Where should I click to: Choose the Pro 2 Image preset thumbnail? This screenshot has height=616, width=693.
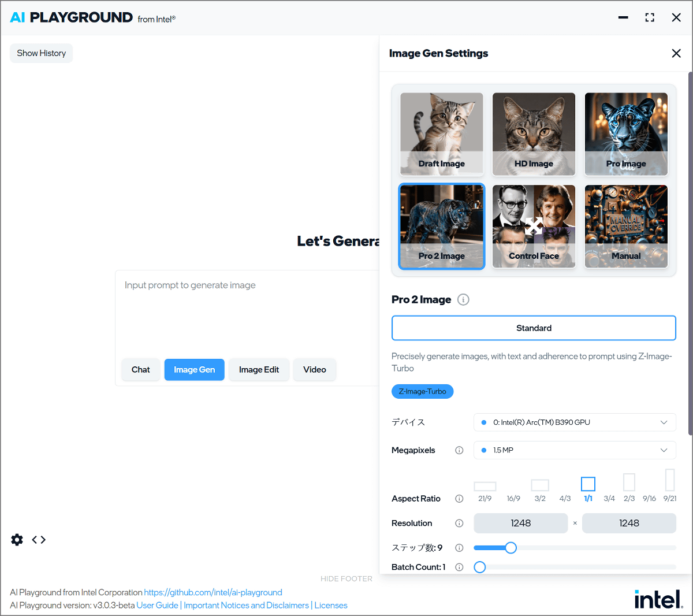(x=442, y=227)
